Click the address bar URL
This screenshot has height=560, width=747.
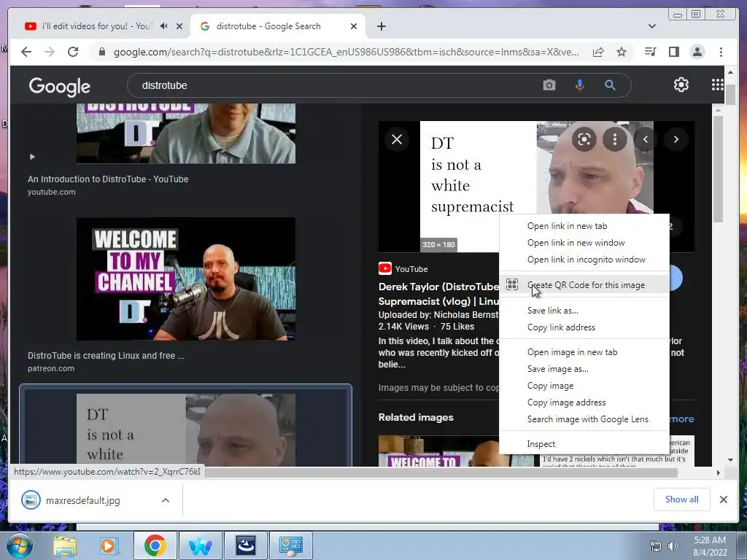click(347, 52)
